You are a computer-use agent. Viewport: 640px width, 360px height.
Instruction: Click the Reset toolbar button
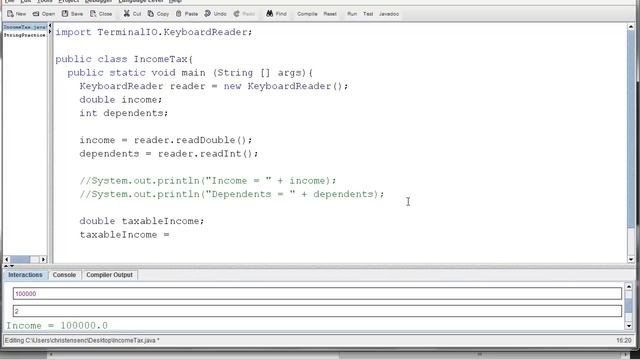pos(330,14)
